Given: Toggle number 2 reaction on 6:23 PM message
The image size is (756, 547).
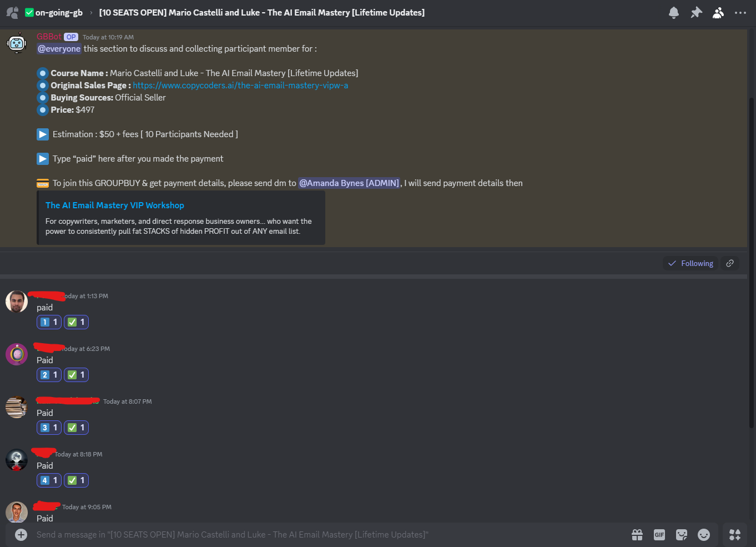Looking at the screenshot, I should click(49, 375).
